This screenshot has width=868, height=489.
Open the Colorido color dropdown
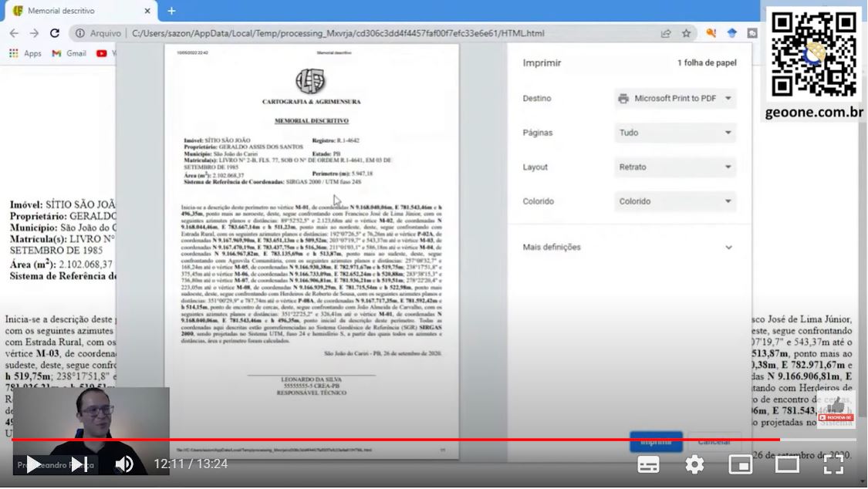click(x=675, y=201)
